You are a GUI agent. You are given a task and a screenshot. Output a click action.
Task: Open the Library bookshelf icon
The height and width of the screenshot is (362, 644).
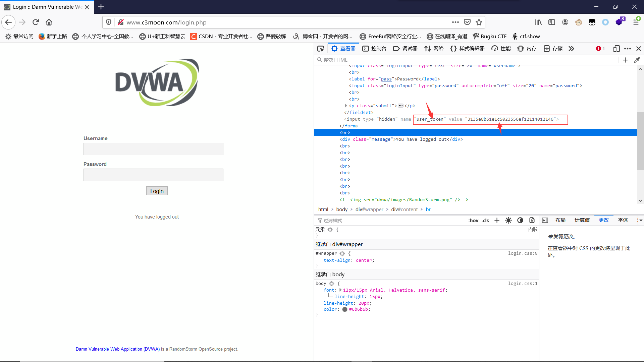pos(538,22)
